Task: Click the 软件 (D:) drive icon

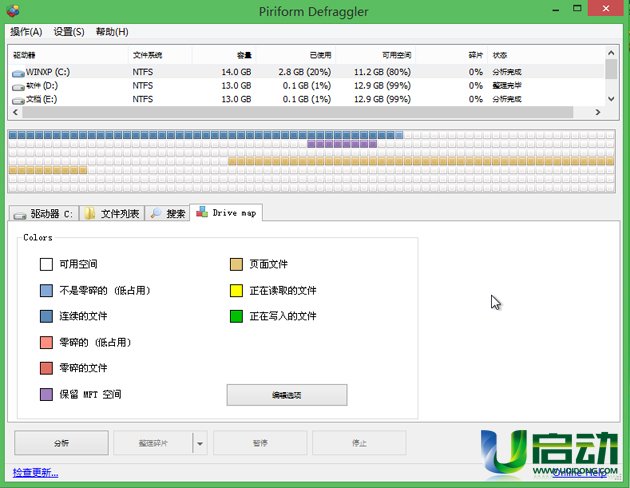Action: coord(18,87)
